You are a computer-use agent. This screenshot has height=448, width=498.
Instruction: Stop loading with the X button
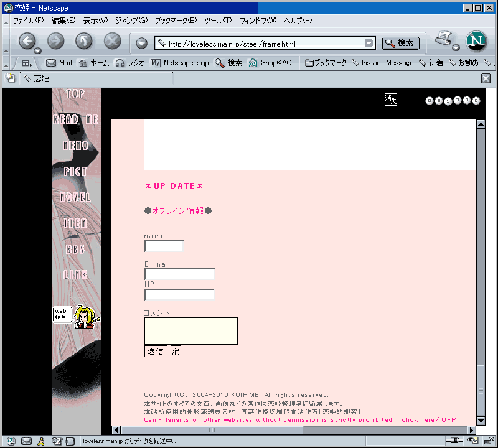tap(113, 40)
